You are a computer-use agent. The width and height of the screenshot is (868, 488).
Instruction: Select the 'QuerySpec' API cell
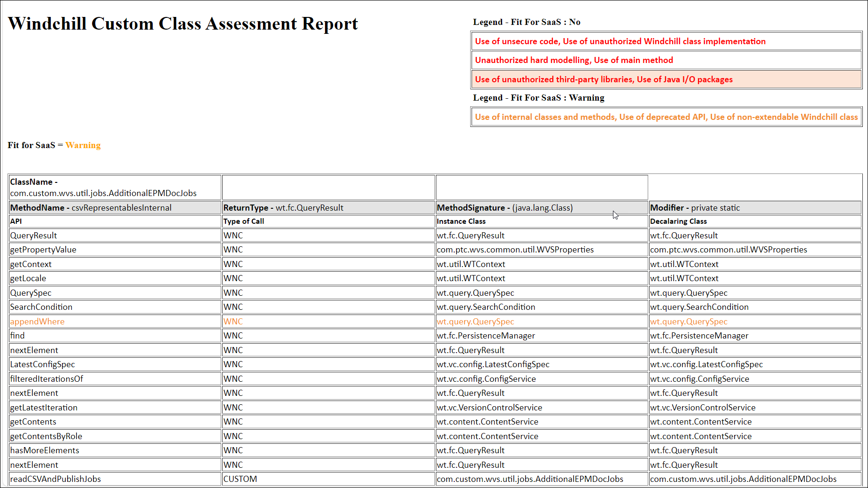pos(115,293)
